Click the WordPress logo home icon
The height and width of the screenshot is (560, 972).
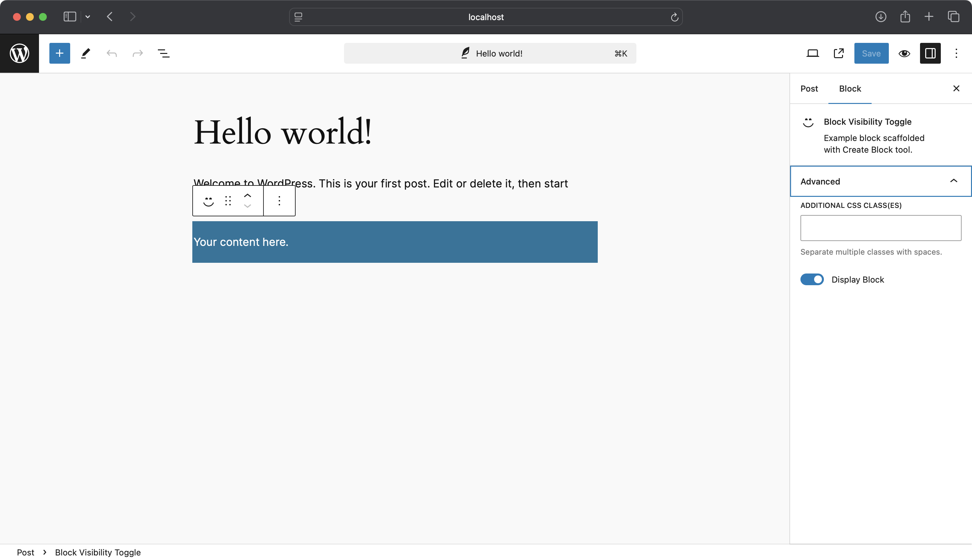click(19, 53)
